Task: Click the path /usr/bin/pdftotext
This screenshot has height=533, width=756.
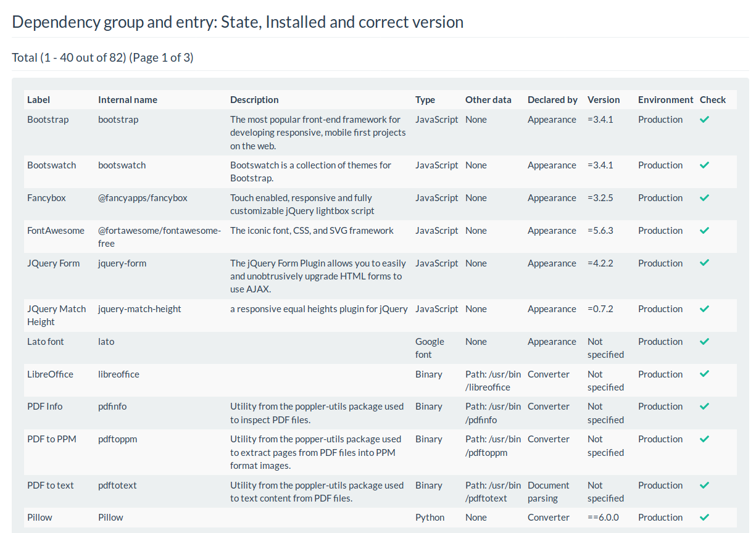Action: click(493, 492)
